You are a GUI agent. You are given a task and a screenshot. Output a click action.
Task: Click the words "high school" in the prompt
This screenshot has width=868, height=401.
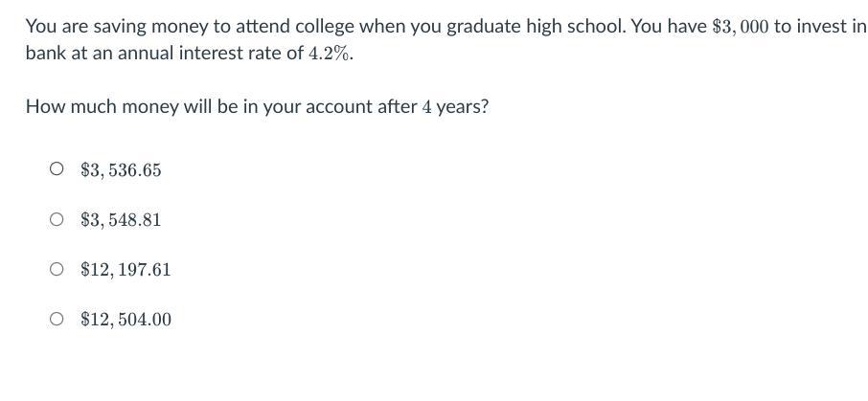pos(572,27)
